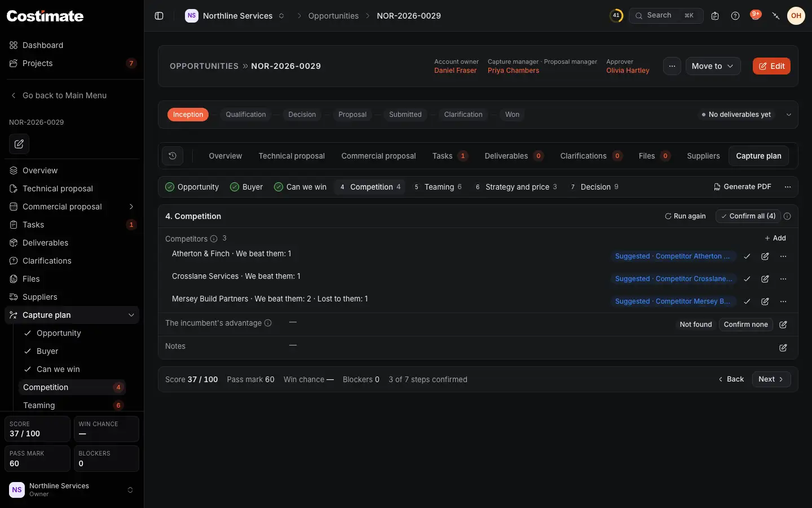Screen dimensions: 812x508
Task: Click the OH user avatar
Action: pyautogui.click(x=796, y=16)
